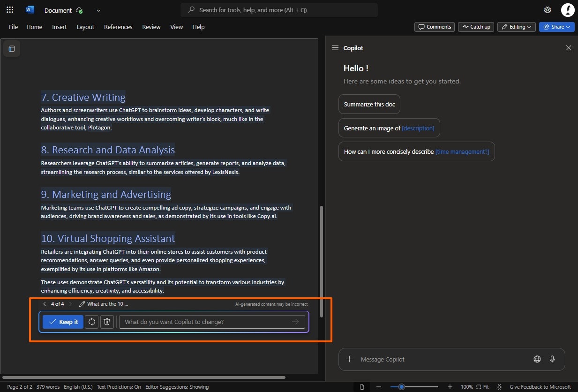The height and width of the screenshot is (392, 578).
Task: Open the Share dropdown button
Action: [556, 27]
